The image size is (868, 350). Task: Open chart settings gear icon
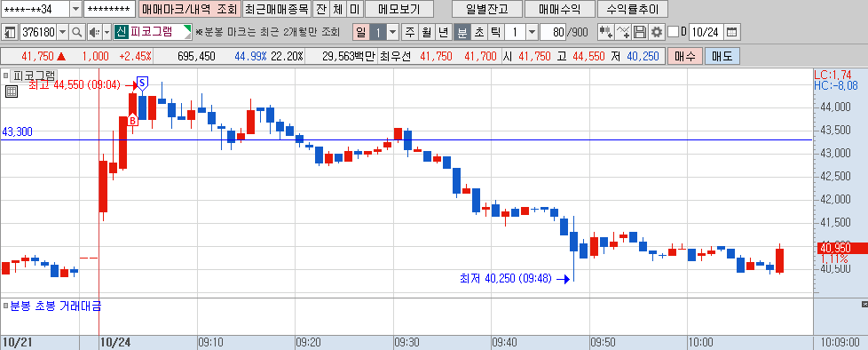pos(657,32)
